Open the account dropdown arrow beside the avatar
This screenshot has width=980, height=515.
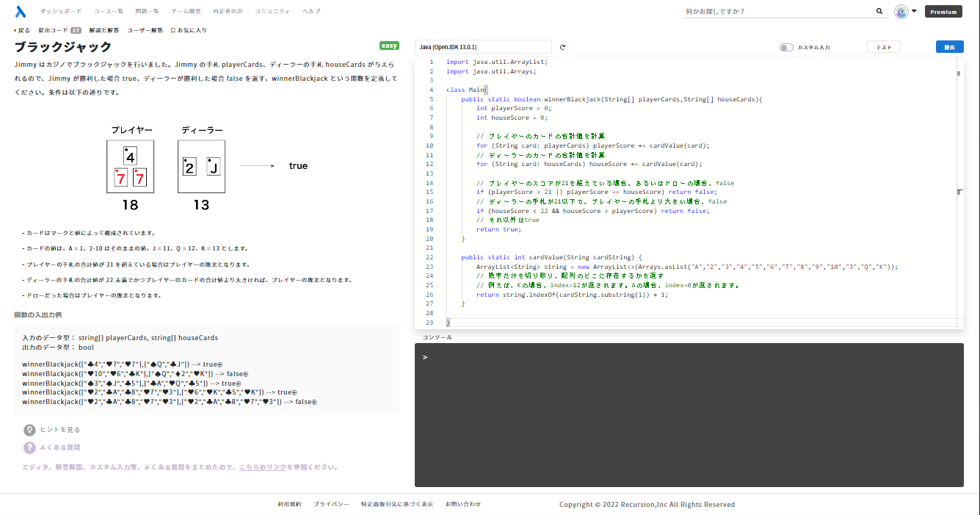[x=913, y=11]
